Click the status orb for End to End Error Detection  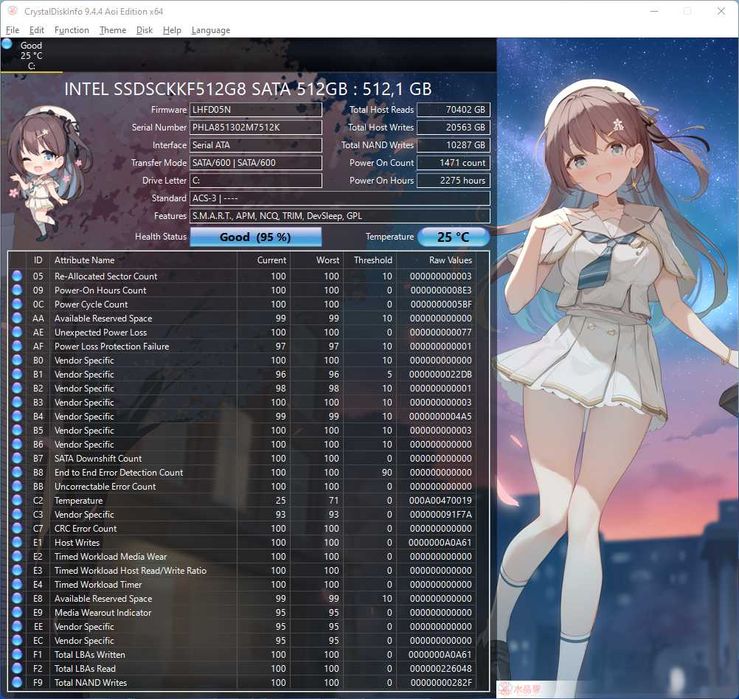[x=17, y=472]
